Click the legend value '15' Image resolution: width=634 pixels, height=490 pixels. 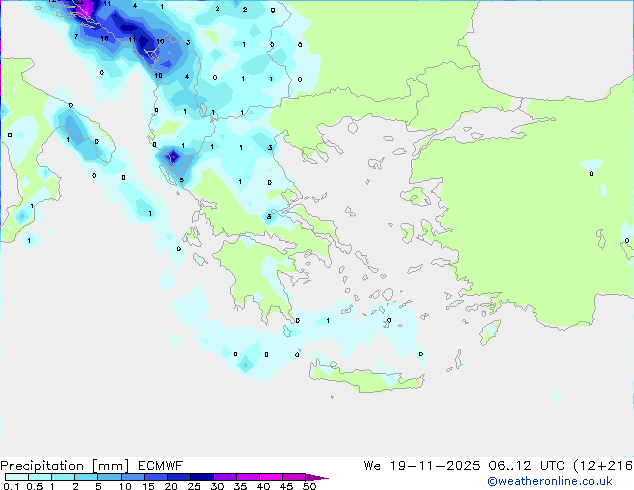[148, 486]
